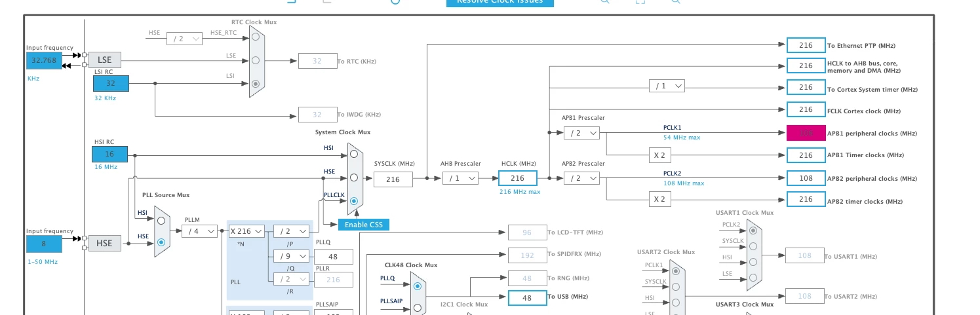
Task: Click the LSE oscillator block
Action: 104,60
